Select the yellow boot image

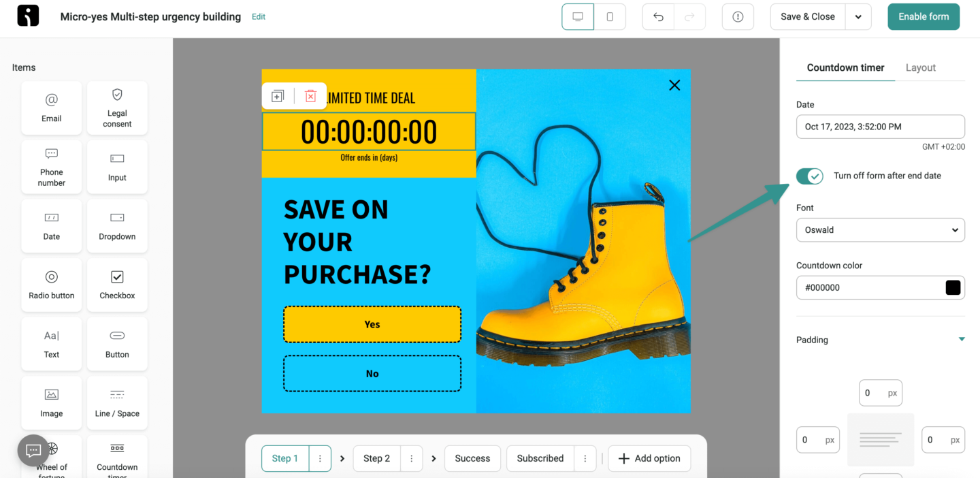(x=583, y=241)
